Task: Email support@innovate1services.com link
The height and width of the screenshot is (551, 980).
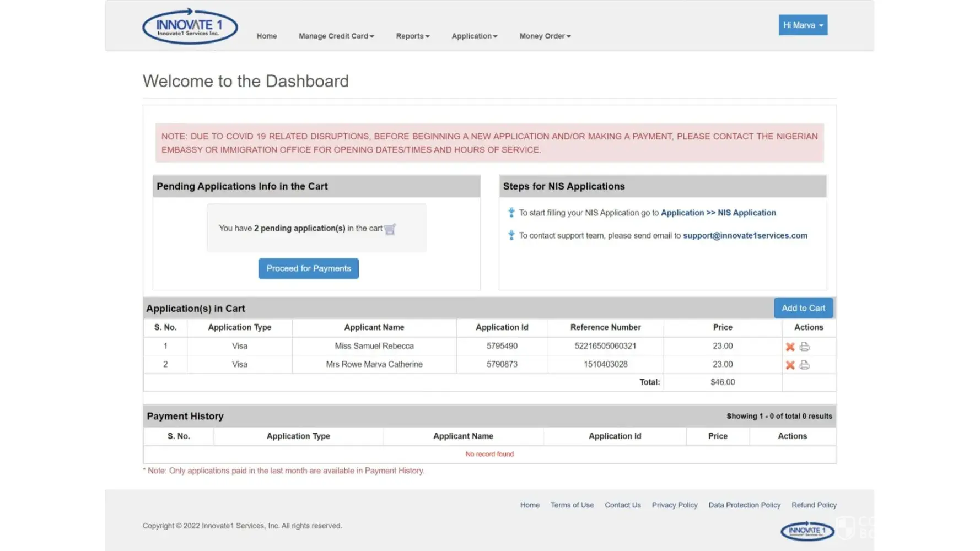Action: (x=745, y=236)
